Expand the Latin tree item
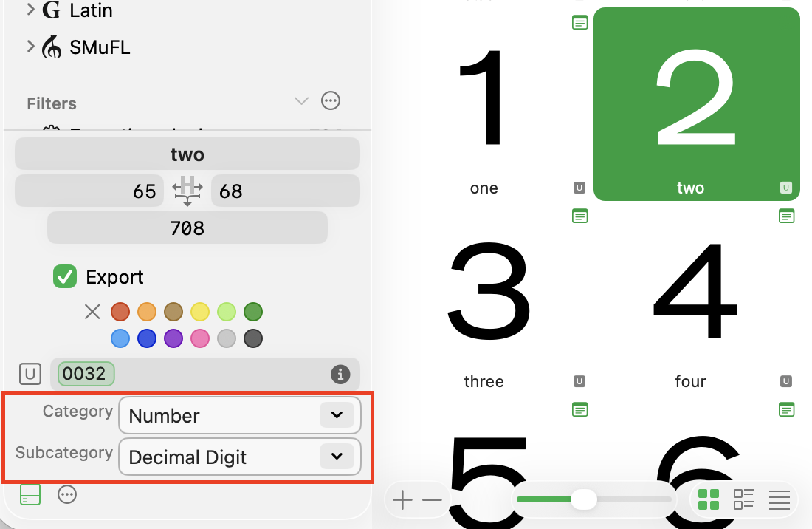Screen dimensions: 812x529 [x=30, y=9]
